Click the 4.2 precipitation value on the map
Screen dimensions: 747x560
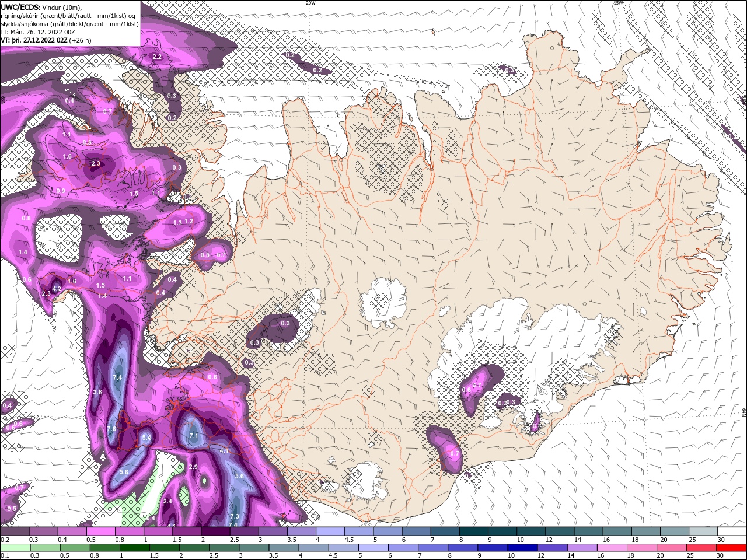point(57,289)
